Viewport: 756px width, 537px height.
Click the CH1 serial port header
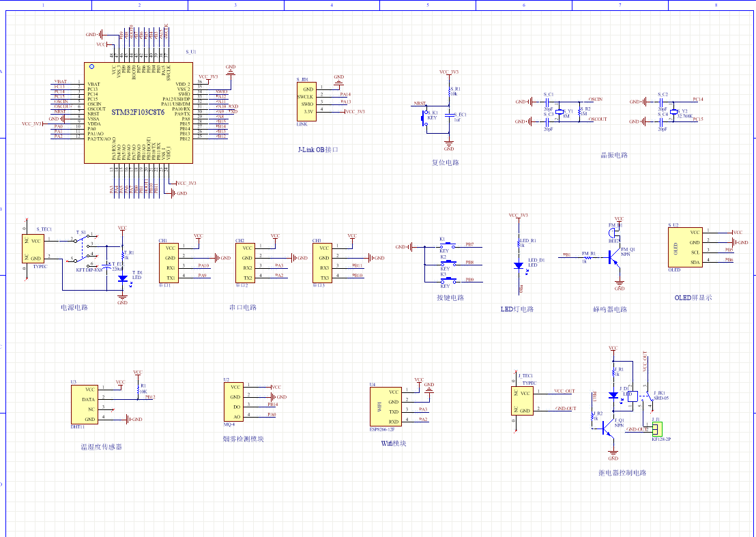coord(170,263)
